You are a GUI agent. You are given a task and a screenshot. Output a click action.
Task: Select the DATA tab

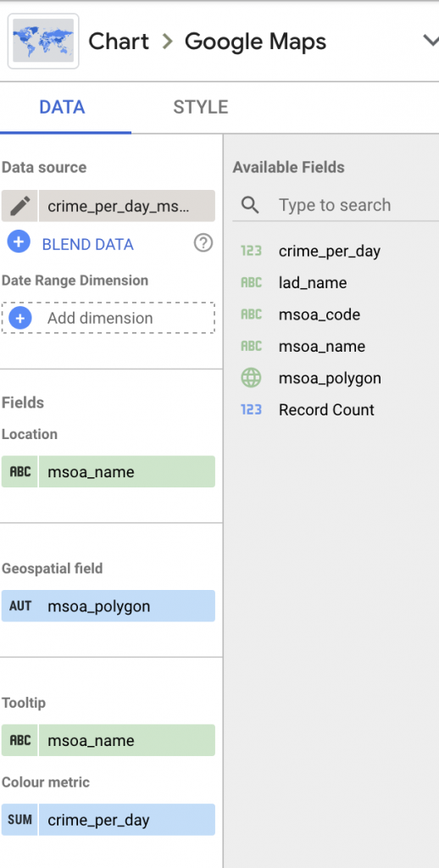pos(62,107)
